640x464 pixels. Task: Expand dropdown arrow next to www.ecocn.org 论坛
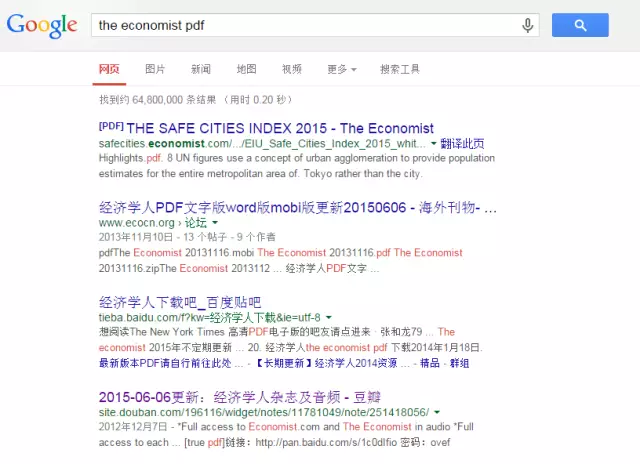[215, 222]
